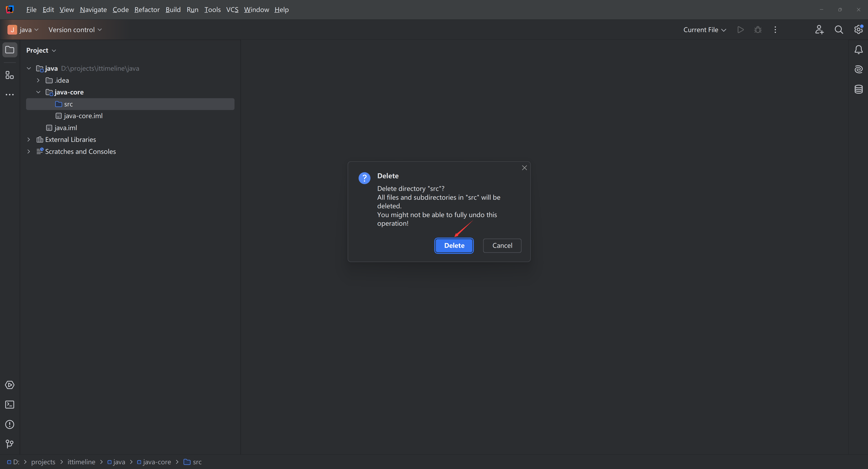The height and width of the screenshot is (469, 868).
Task: Open the Git branch tool window
Action: tap(9, 444)
